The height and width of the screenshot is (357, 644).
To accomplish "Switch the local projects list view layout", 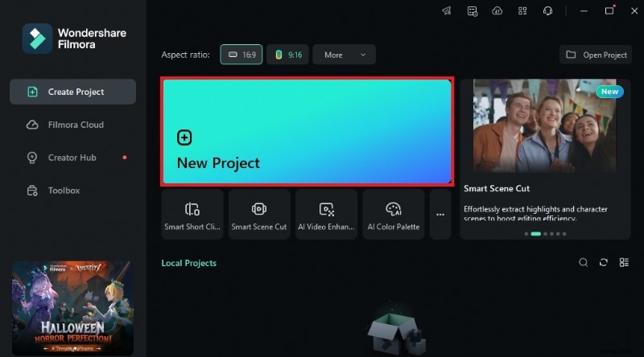I will [x=624, y=263].
